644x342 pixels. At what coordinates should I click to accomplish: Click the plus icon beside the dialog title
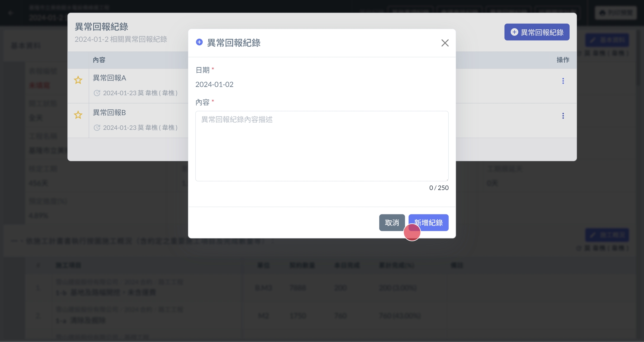(x=199, y=42)
